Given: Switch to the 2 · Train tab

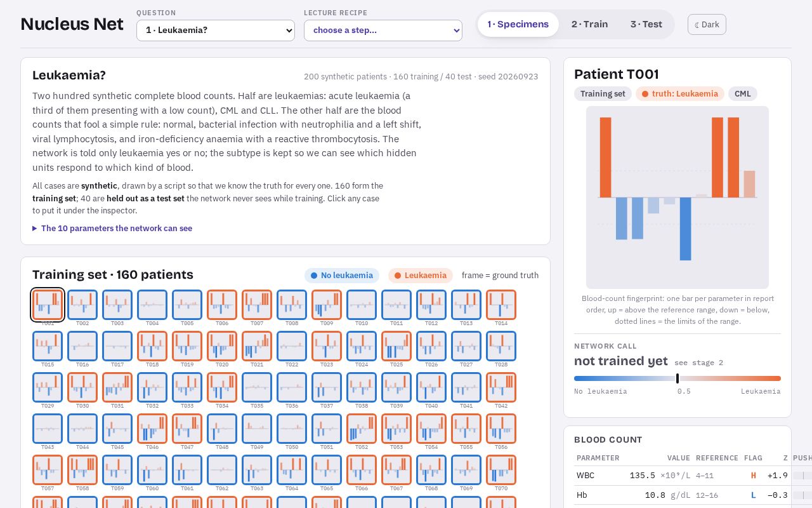Looking at the screenshot, I should click(589, 24).
